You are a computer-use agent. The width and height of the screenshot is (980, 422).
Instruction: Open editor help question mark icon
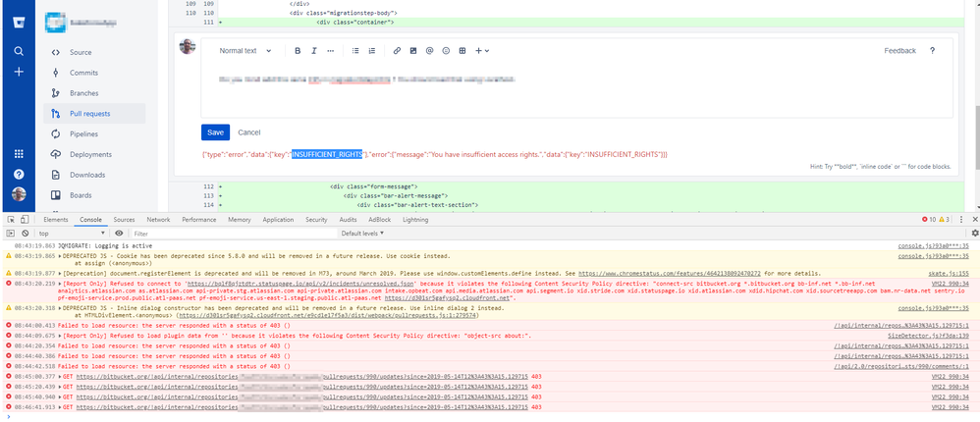[x=932, y=51]
